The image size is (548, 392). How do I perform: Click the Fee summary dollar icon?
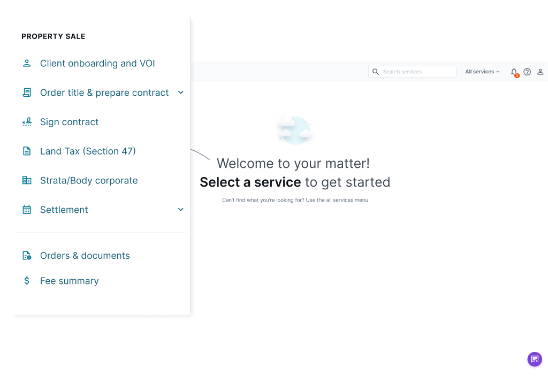coord(27,280)
